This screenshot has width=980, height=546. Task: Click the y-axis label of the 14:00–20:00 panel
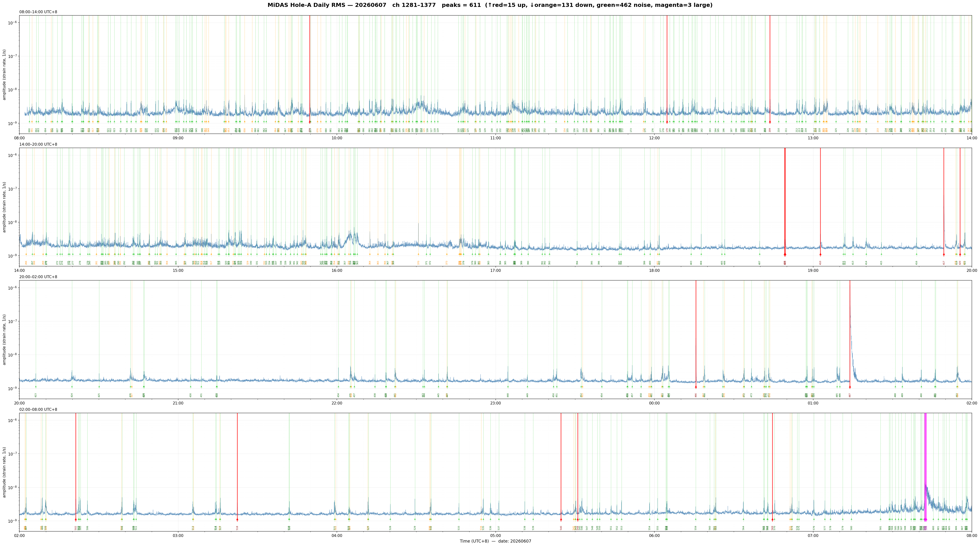click(x=5, y=207)
